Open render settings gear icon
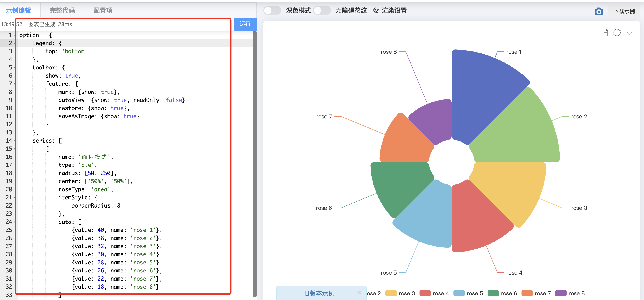Image resolution: width=644 pixels, height=300 pixels. [376, 11]
